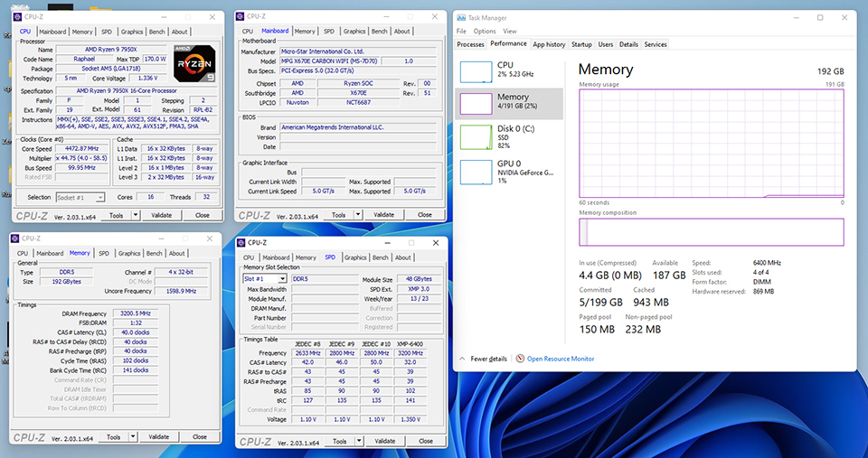Click the Core Speed 4472.87 MHz field
The image size is (868, 458).
[82, 148]
